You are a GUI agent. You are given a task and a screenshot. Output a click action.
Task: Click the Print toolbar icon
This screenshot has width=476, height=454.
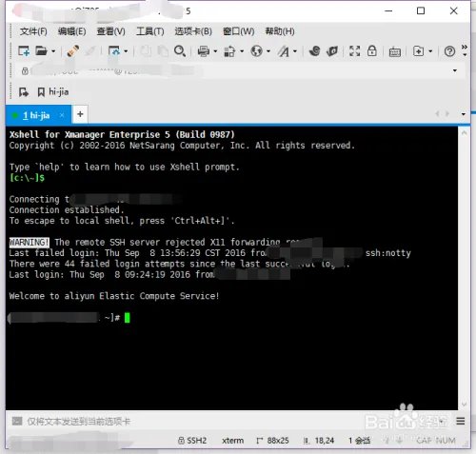204,51
